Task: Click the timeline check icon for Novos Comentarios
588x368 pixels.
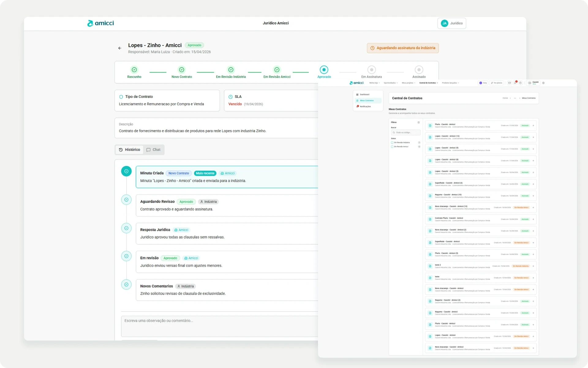Action: 126,284
